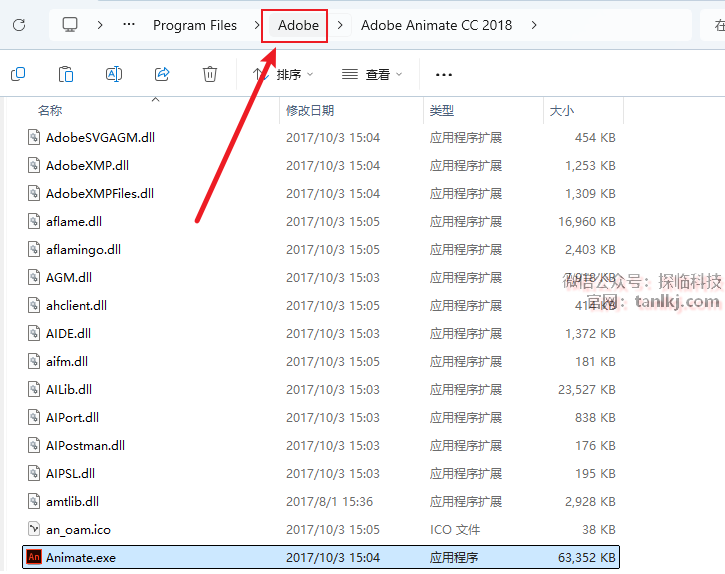Screen dimensions: 725x574
Task: Click the AdobeXMP.dll file icon
Action: tap(34, 165)
